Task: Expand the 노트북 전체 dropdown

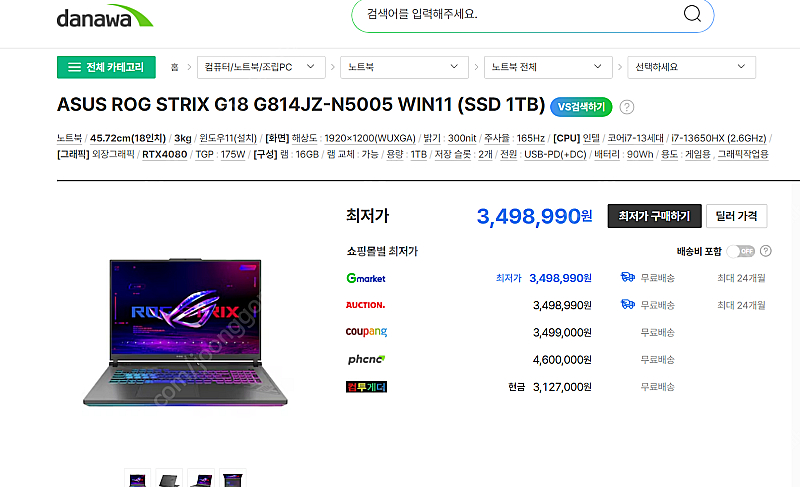Action: tap(548, 67)
